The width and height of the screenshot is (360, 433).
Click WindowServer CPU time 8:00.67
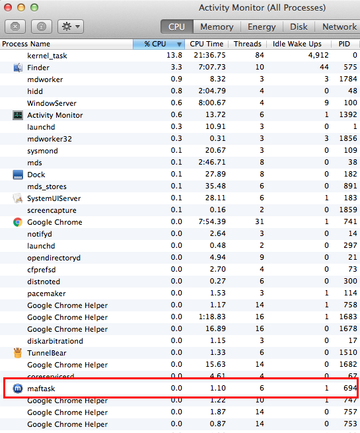tap(212, 103)
